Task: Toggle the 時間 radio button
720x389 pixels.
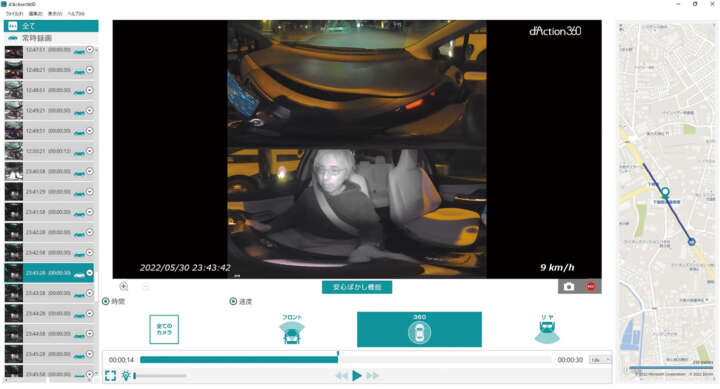Action: [106, 301]
